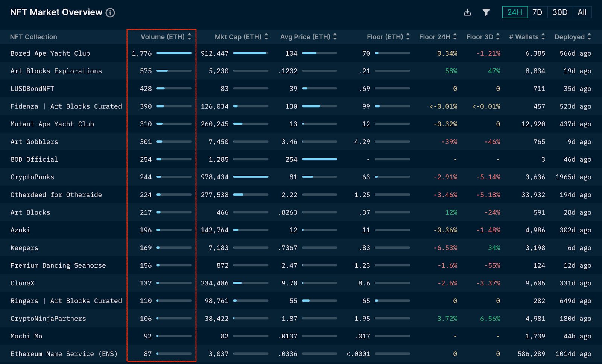
Task: Open the Art Blocks collection row
Action: coord(30,212)
